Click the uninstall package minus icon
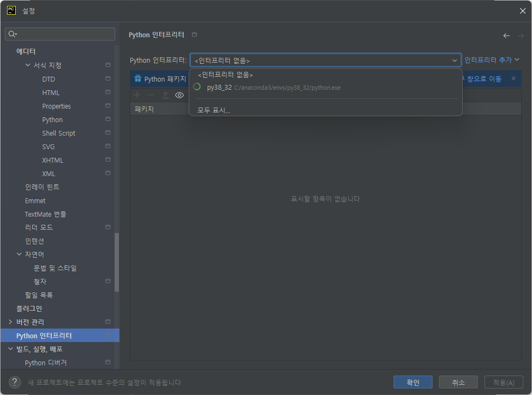The image size is (532, 395). [151, 95]
